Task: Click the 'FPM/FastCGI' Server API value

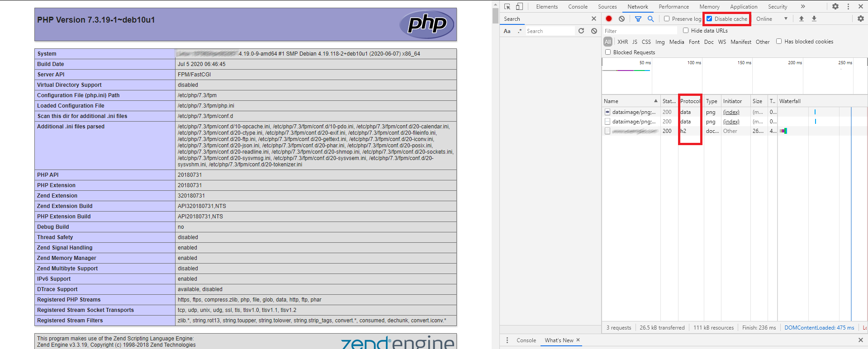Action: click(194, 74)
